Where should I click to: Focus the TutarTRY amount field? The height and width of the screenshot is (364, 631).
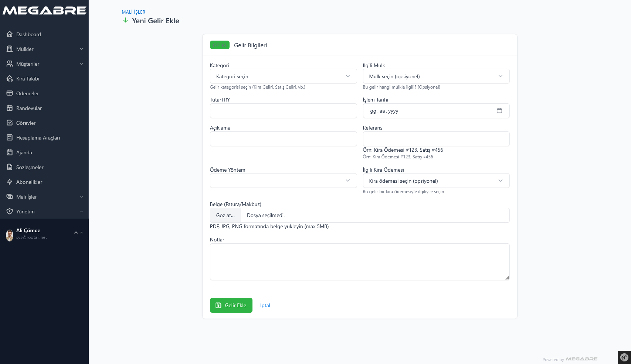283,111
